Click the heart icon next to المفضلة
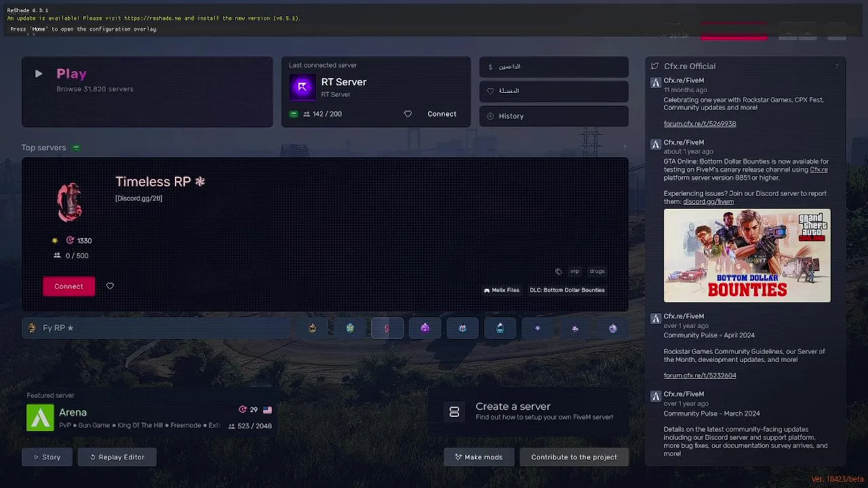 click(x=490, y=91)
